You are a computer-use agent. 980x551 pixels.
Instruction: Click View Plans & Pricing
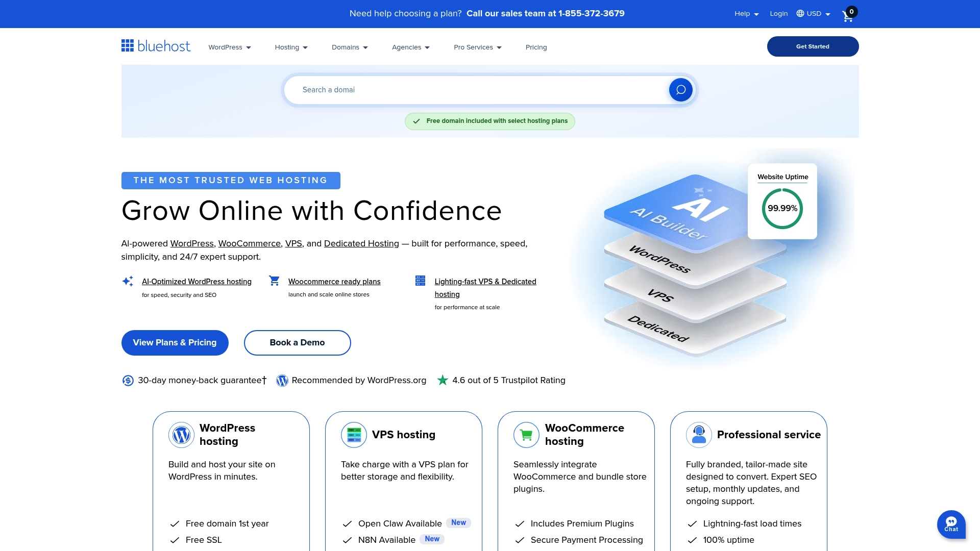point(175,342)
